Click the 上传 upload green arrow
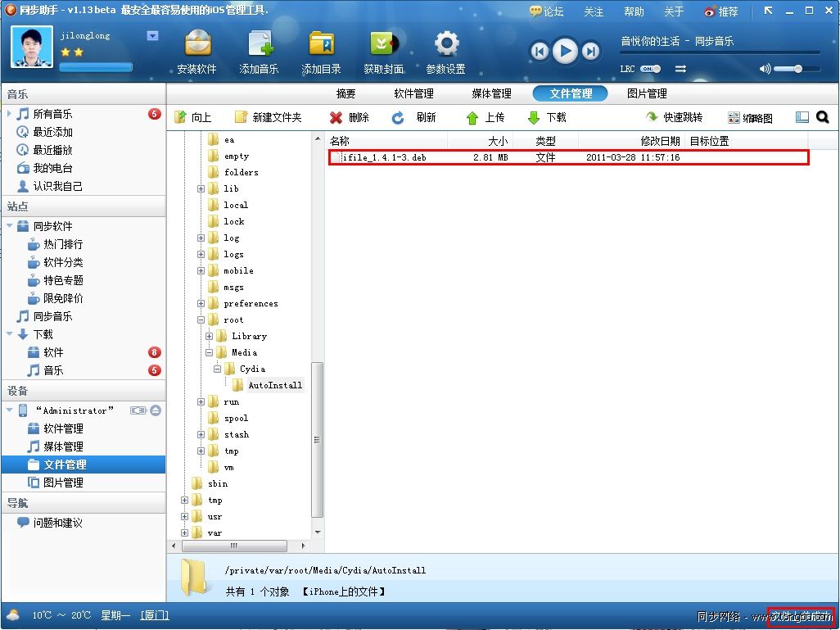Screen dimensions: 840x630 click(472, 117)
